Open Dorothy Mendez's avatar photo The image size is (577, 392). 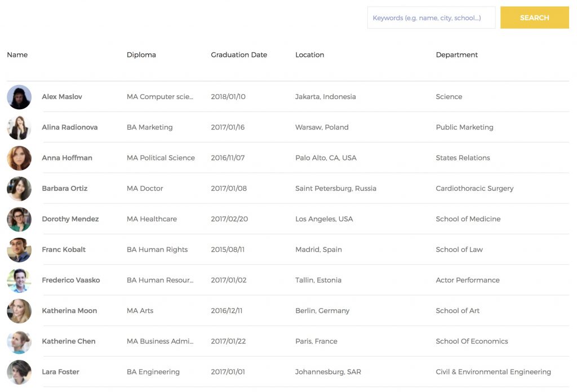(19, 219)
